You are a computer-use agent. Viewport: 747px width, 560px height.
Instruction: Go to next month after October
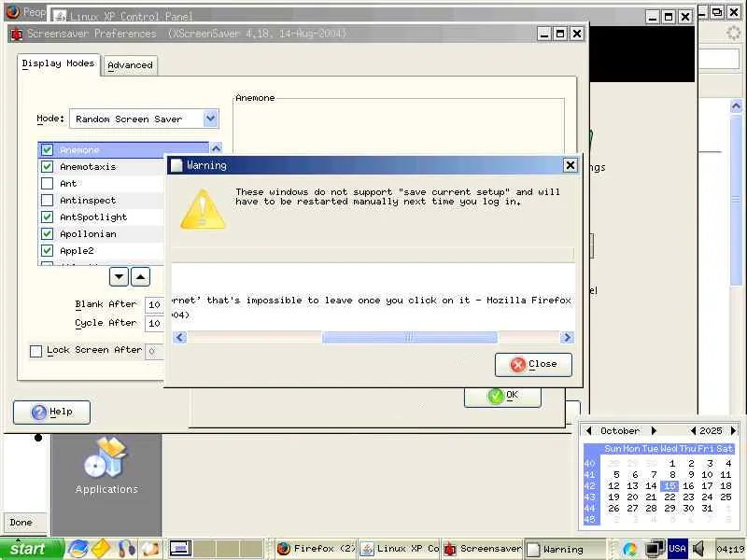[x=655, y=430]
